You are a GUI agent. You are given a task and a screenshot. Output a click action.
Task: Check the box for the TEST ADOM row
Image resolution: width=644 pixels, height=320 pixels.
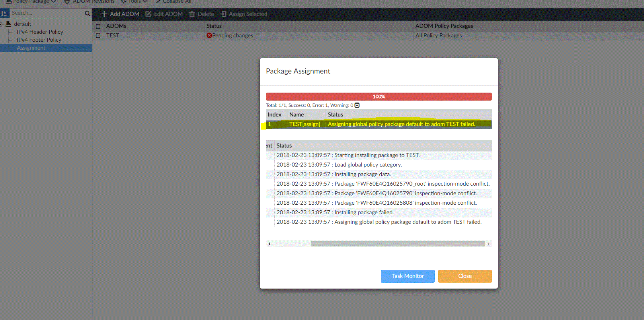(x=98, y=36)
